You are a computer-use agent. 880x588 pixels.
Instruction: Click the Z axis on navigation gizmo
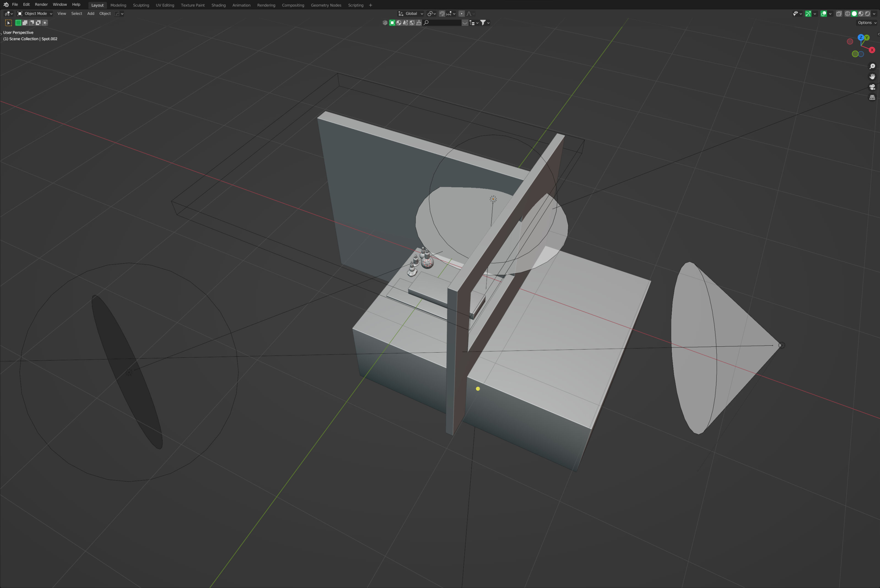click(x=861, y=37)
